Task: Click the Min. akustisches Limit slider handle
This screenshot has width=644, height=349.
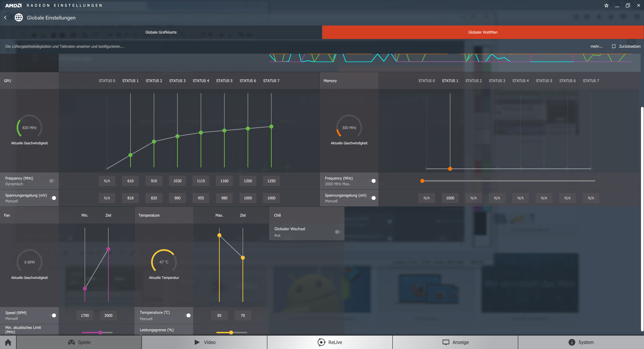Action: click(100, 333)
